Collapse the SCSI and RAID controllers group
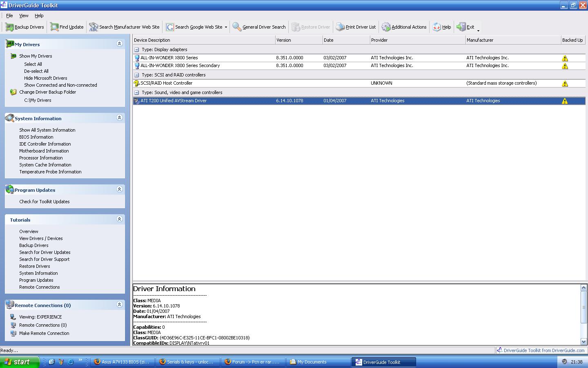The image size is (588, 368). coord(137,75)
